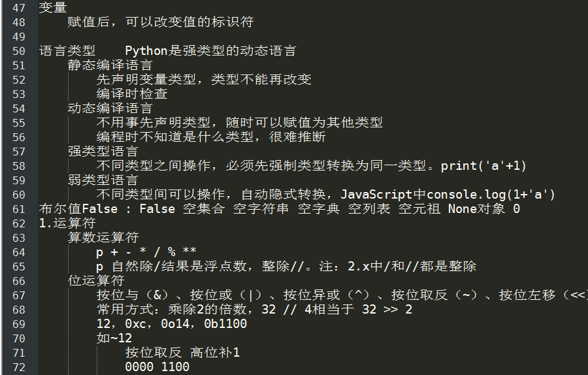Click the 算数运算符 line
Image resolution: width=588 pixels, height=375 pixels.
point(103,237)
